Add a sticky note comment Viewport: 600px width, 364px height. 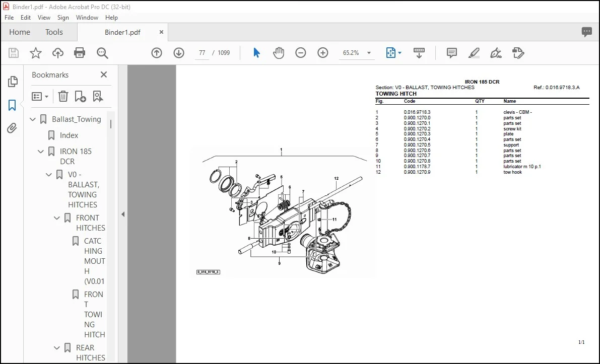452,53
